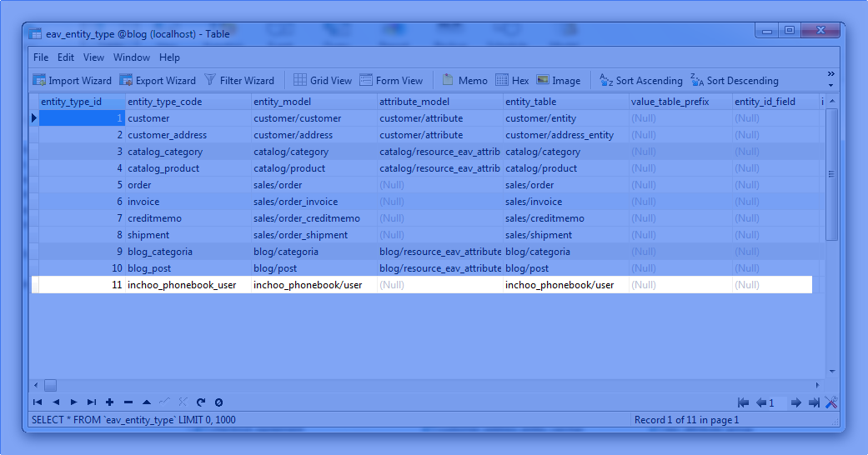Toggle the Memo viewer
This screenshot has width=868, height=455.
point(464,81)
